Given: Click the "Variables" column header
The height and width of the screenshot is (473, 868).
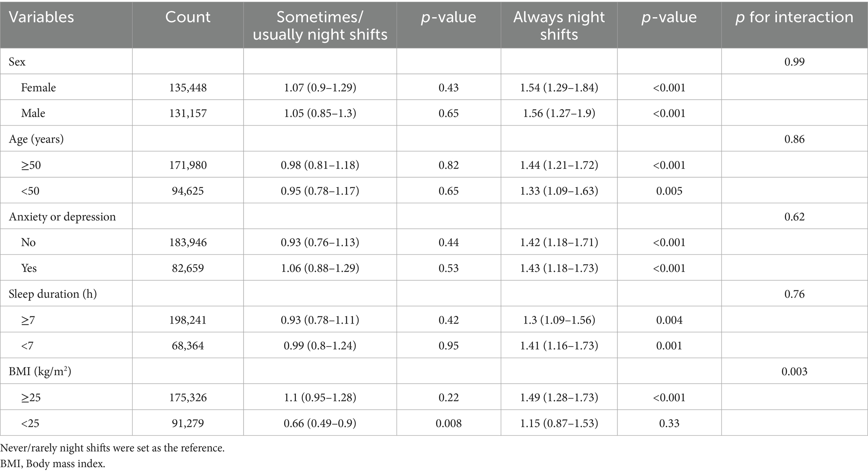Looking at the screenshot, I should pyautogui.click(x=42, y=17).
